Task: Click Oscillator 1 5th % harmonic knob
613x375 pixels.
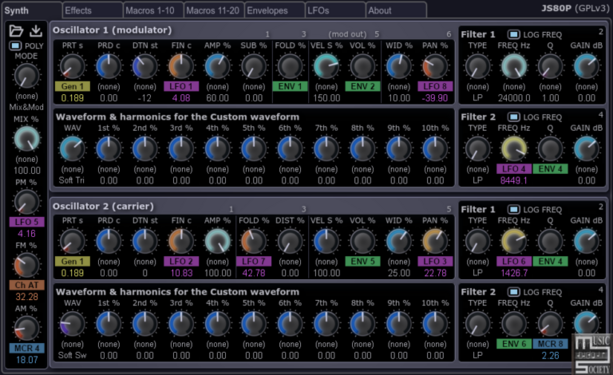Action: [x=253, y=149]
